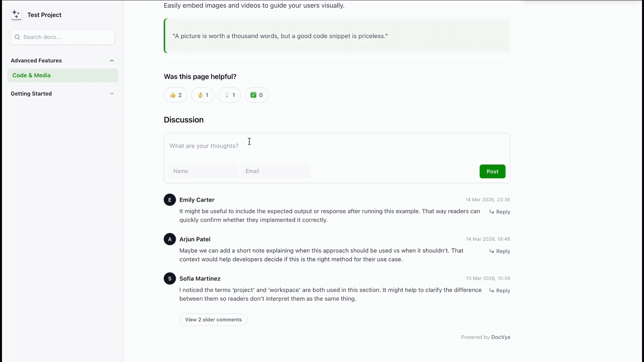Screen dimensions: 644x362
Task: Expand the Getting Started section
Action: click(x=112, y=94)
